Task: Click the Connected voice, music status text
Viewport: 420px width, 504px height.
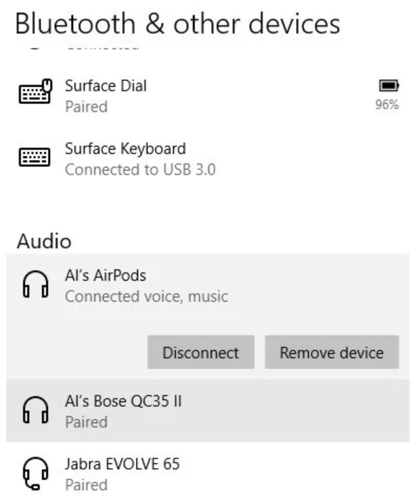Action: [146, 297]
